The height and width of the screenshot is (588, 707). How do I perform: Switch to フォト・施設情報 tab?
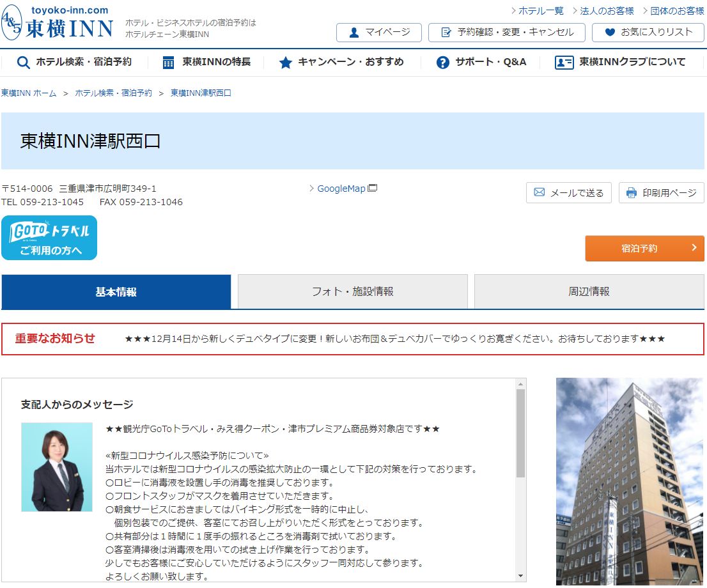353,291
